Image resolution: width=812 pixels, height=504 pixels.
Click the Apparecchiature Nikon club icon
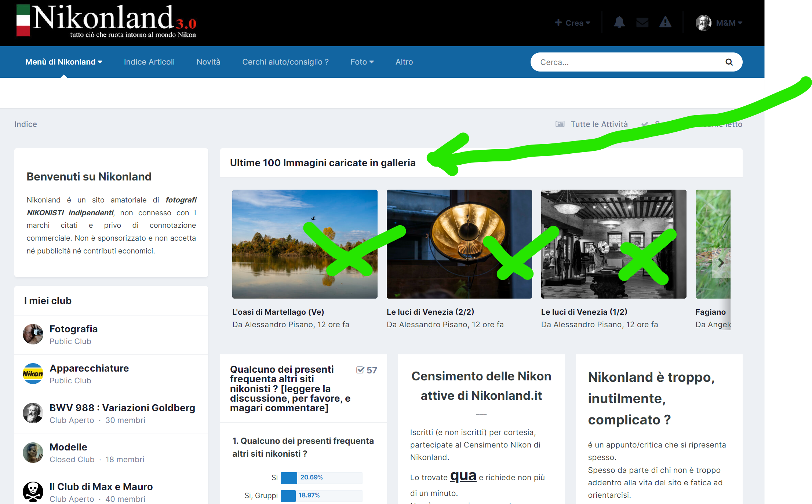(x=33, y=374)
